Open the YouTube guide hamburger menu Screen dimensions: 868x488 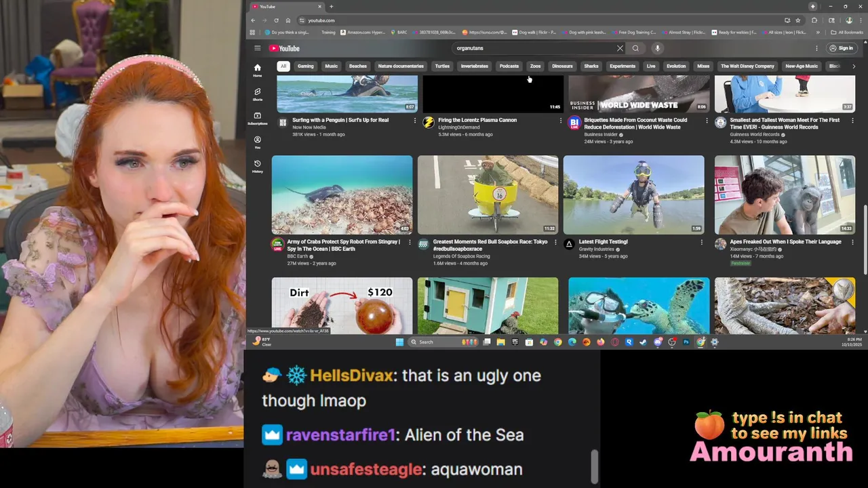(258, 48)
